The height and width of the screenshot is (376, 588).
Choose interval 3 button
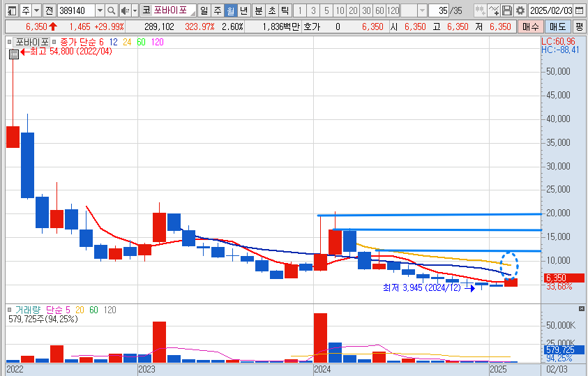point(313,10)
